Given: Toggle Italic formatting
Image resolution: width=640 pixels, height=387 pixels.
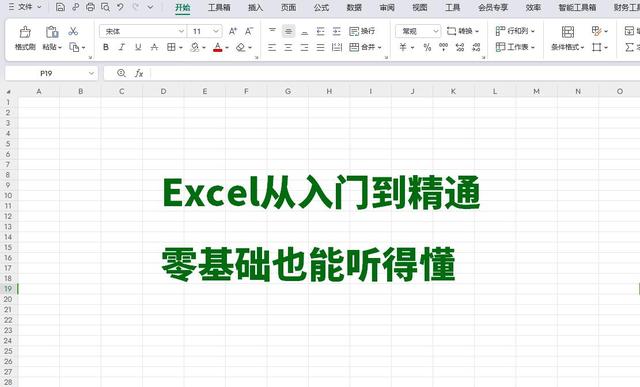Looking at the screenshot, I should point(122,47).
